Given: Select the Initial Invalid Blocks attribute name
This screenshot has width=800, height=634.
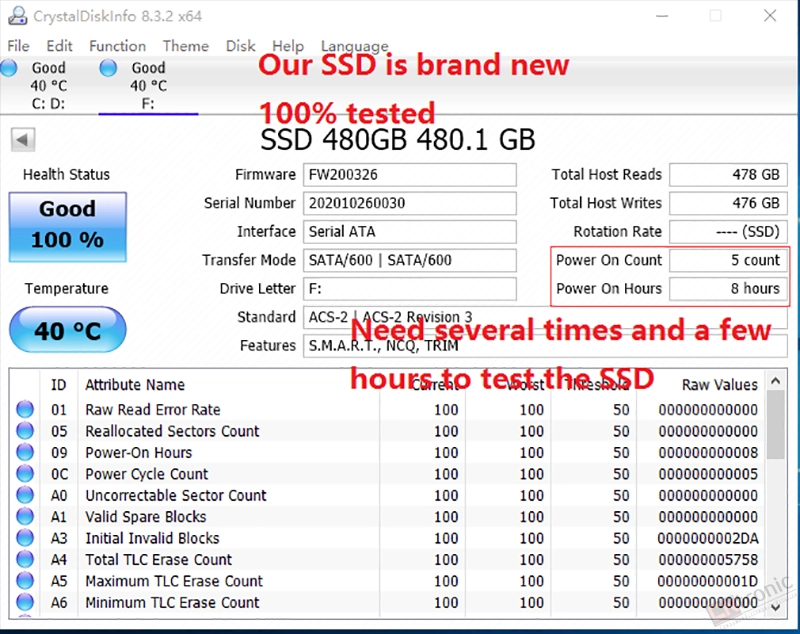Looking at the screenshot, I should [x=152, y=538].
